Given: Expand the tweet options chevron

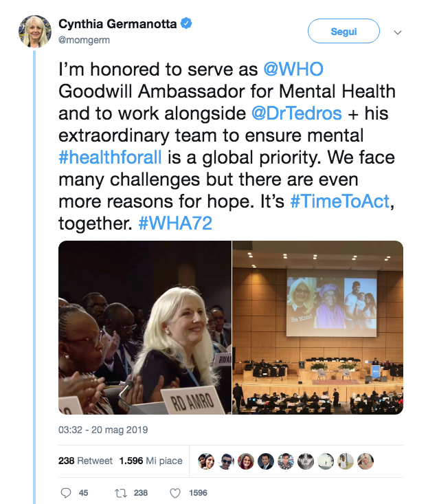Looking at the screenshot, I should [x=397, y=32].
